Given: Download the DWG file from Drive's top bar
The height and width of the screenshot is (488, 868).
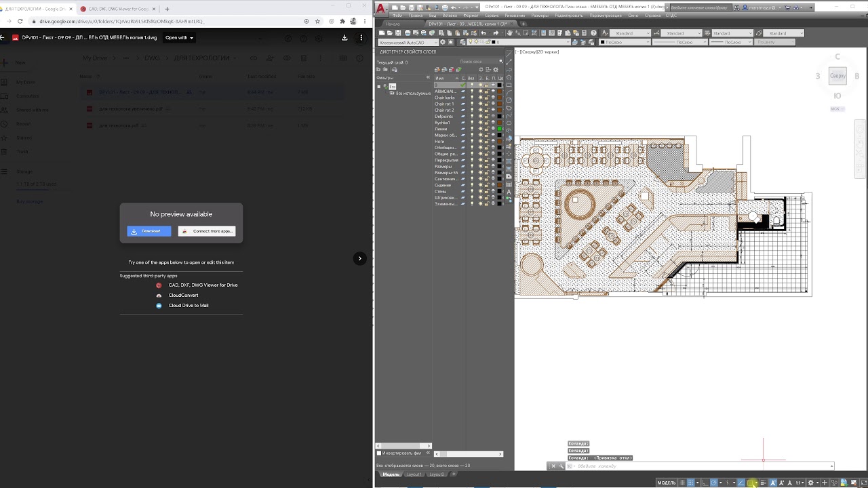Looking at the screenshot, I should (344, 38).
